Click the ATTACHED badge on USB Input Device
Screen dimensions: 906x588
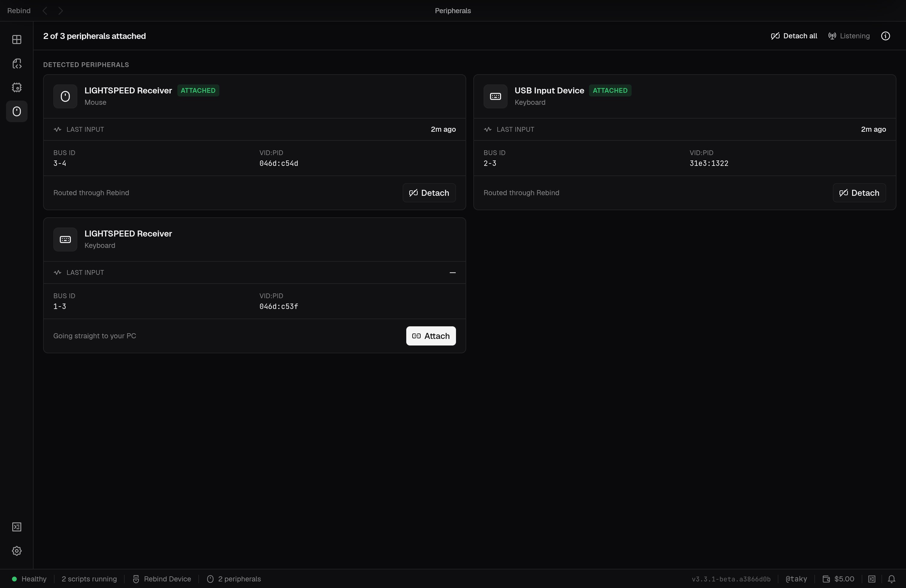click(610, 90)
